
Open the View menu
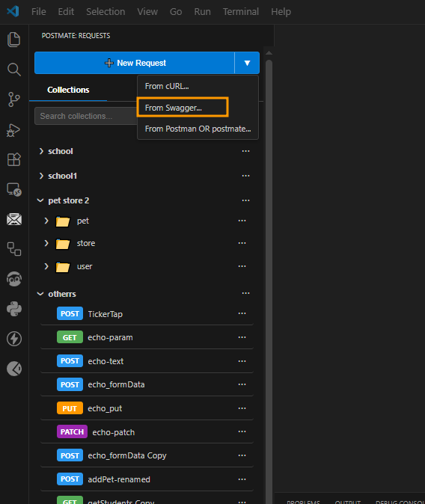(x=147, y=11)
